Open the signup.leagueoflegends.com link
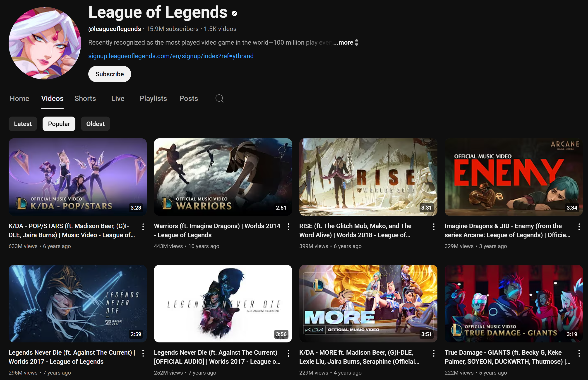Screen dimensions: 588x380 [x=171, y=56]
